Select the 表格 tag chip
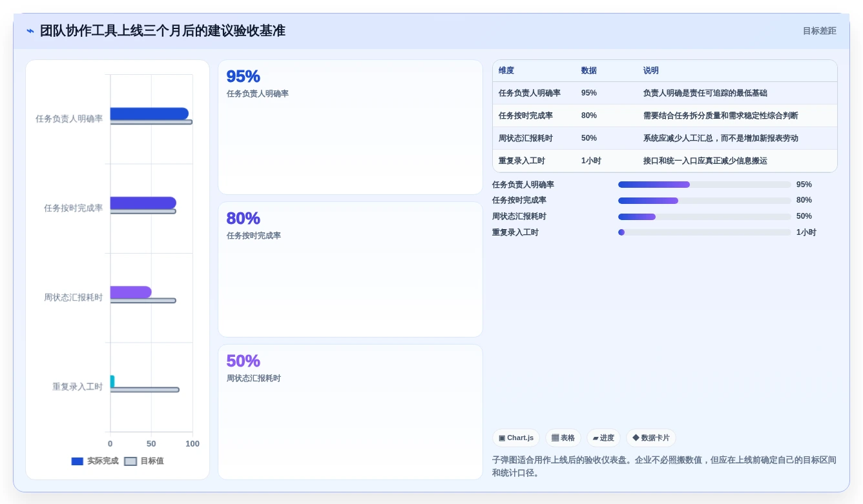 (x=563, y=438)
